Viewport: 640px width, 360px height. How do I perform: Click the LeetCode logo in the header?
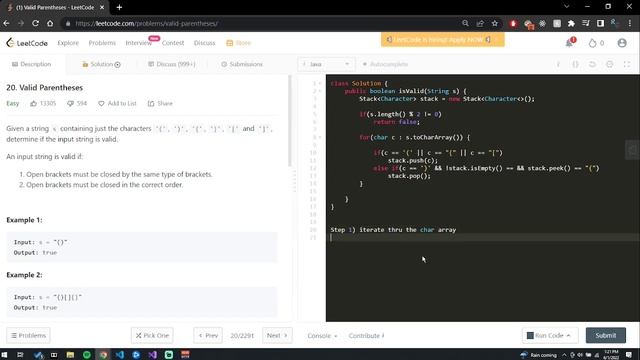click(27, 43)
